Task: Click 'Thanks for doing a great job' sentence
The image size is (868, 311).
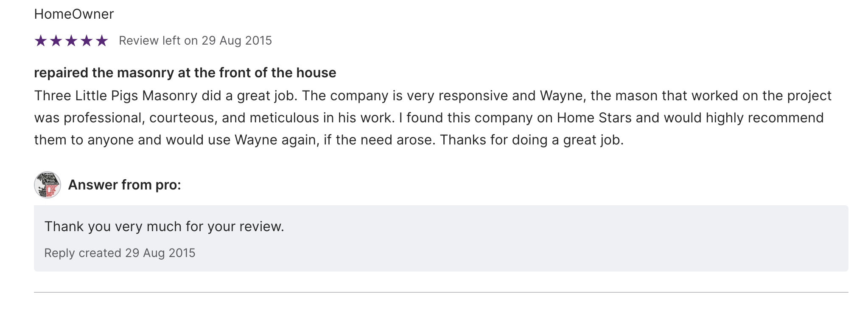Action: 532,140
